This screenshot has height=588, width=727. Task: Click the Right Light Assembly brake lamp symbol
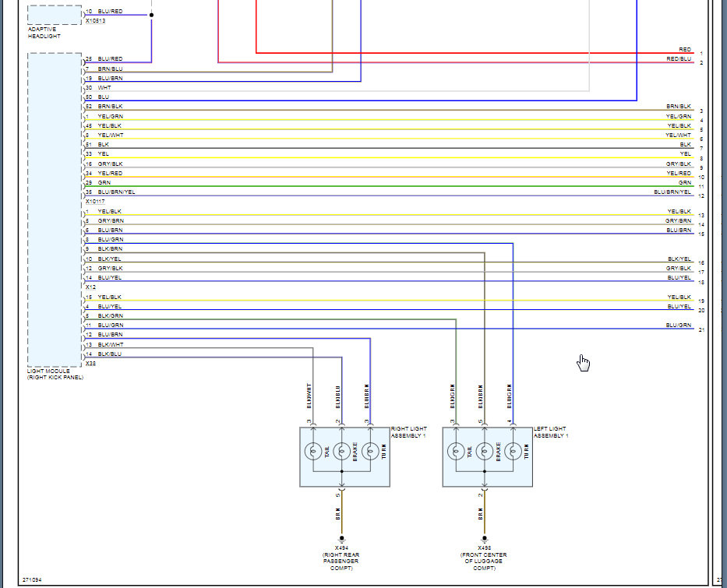coord(342,451)
